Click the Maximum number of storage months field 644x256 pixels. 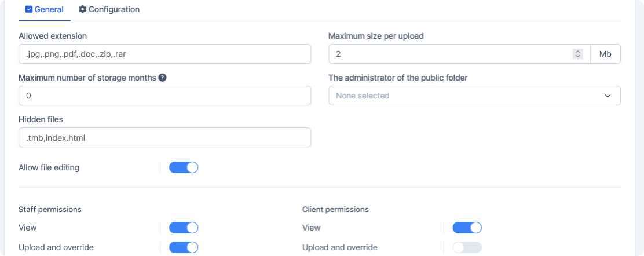click(x=164, y=96)
